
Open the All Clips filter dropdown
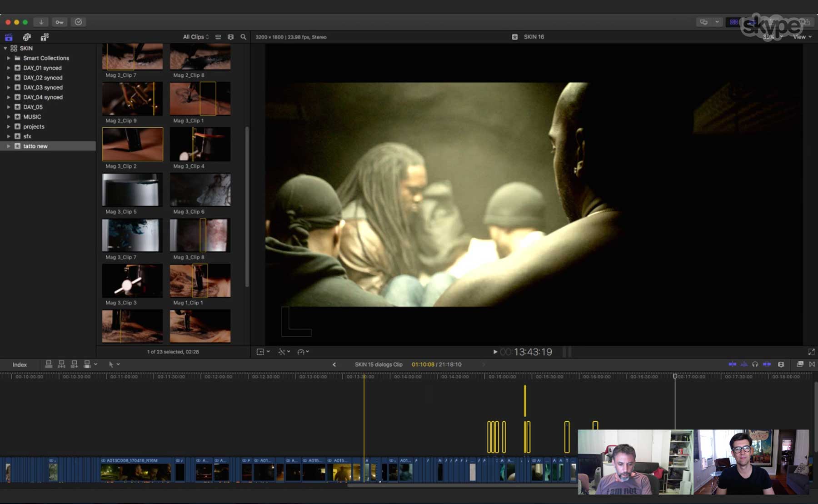click(196, 37)
